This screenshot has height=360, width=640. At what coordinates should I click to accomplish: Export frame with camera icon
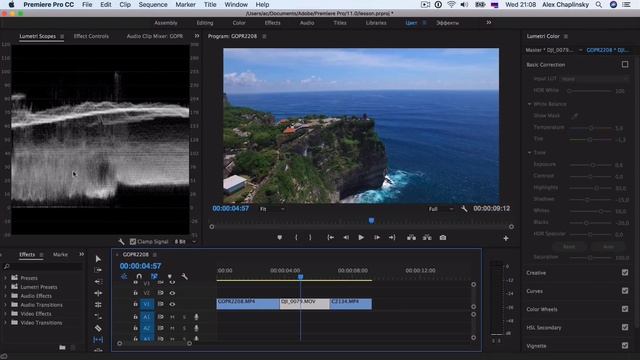[x=443, y=238]
